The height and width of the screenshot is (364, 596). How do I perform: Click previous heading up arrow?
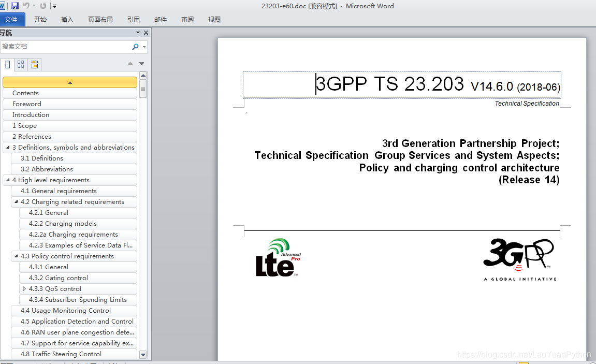(130, 64)
